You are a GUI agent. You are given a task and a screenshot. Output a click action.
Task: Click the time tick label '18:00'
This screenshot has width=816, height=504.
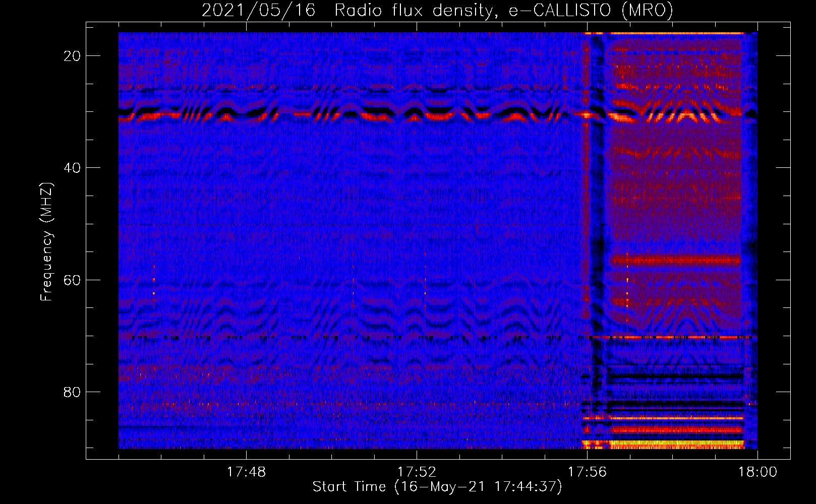[757, 472]
